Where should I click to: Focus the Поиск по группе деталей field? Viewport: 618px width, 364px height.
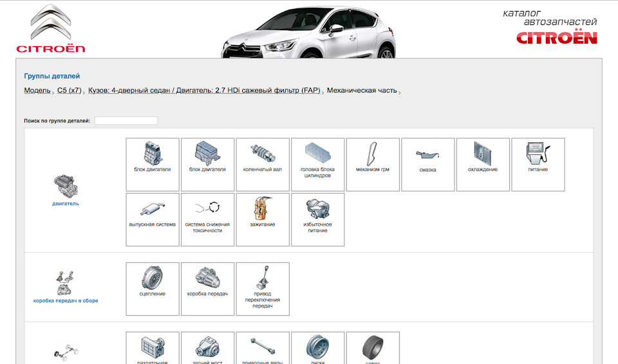(126, 120)
